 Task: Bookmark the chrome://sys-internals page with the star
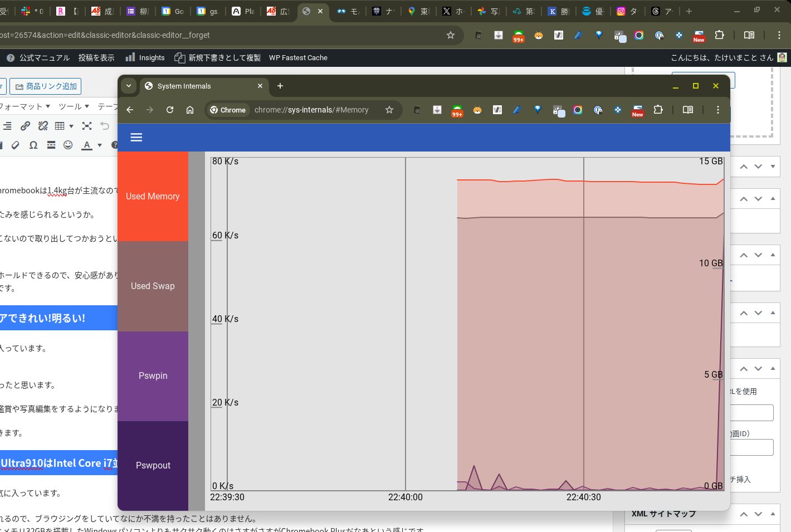coord(389,110)
